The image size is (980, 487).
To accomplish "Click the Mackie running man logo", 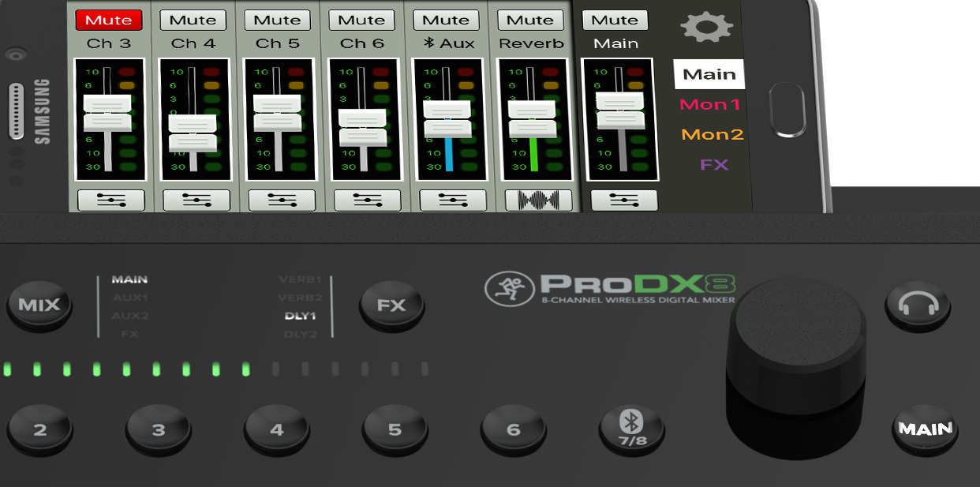I will click(x=510, y=287).
